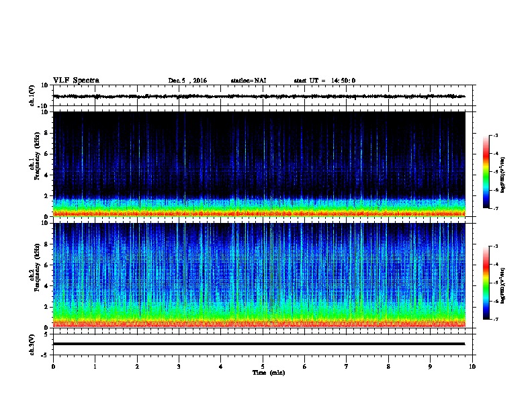Image resolution: width=532 pixels, height=411 pixels.
Task: Click the time axis tick label "4"
Action: (221, 367)
